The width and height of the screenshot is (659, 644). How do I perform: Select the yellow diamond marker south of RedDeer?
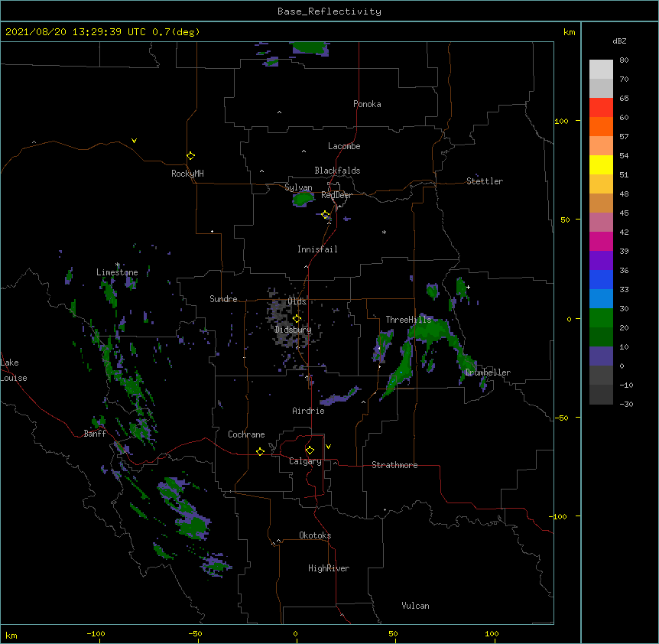pos(326,215)
